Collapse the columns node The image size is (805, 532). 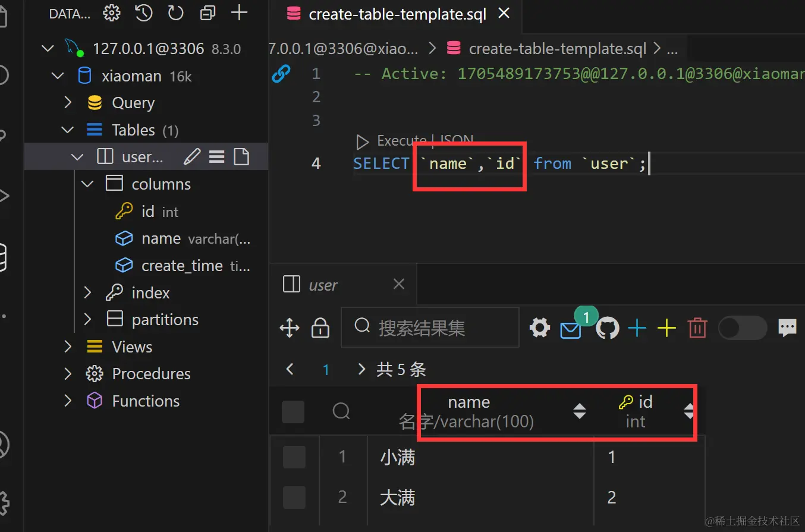(88, 184)
